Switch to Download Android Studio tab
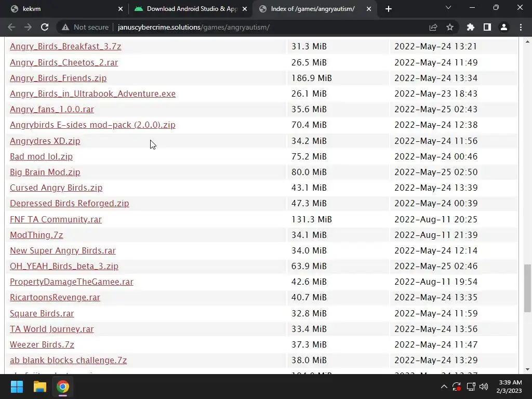Image resolution: width=532 pixels, height=399 pixels. [190, 9]
